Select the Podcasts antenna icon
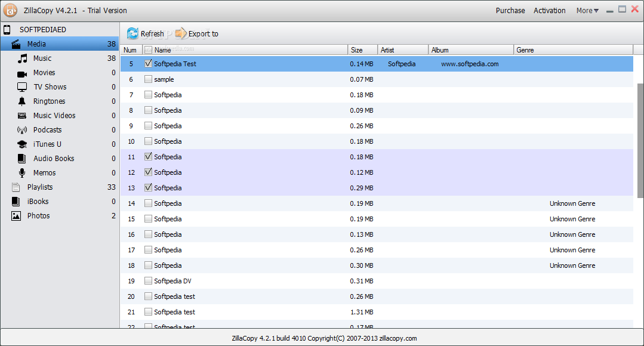Viewport: 644px width, 346px height. [22, 130]
